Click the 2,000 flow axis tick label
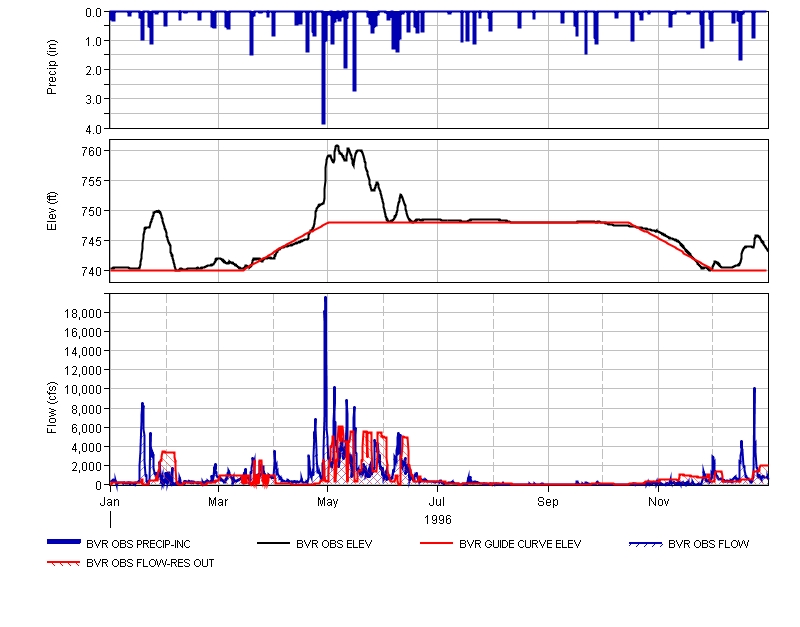Image resolution: width=800 pixels, height=627 pixels. point(86,466)
